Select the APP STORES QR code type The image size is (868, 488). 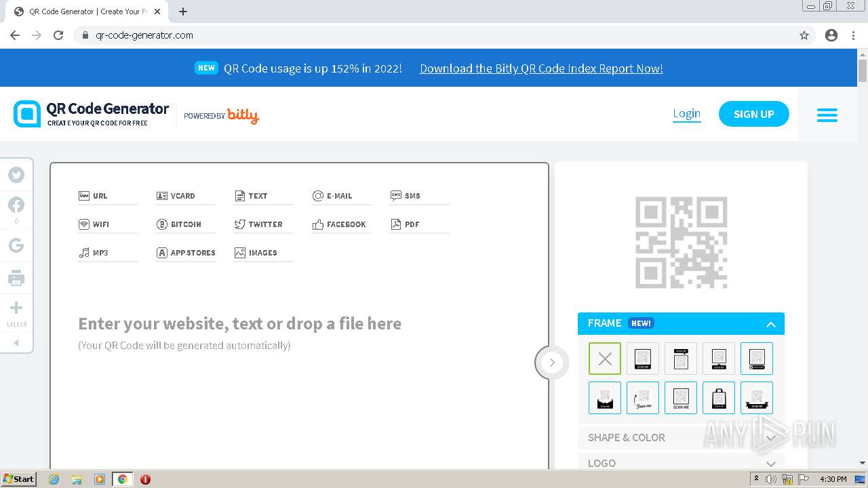(185, 253)
